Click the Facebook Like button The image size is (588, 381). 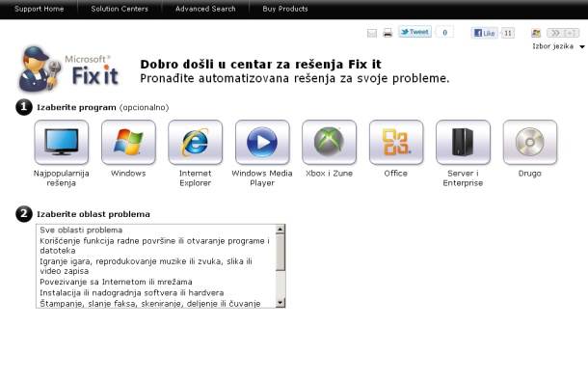point(484,33)
